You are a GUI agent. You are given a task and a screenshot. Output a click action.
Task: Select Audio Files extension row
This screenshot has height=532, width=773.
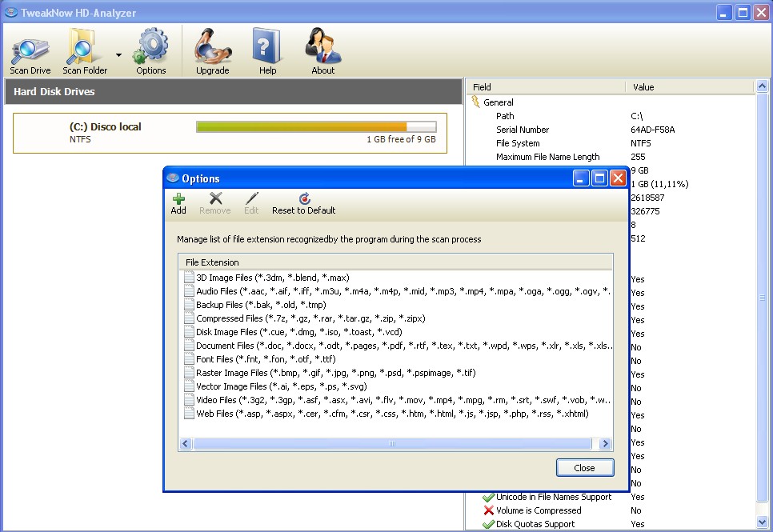click(397, 291)
